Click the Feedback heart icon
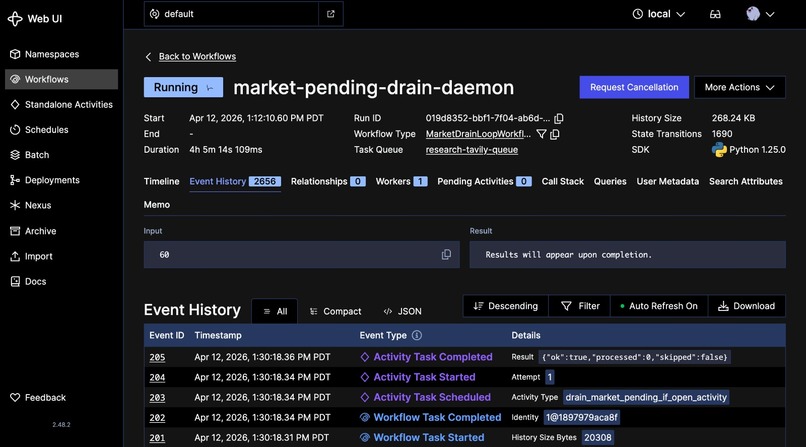 (x=15, y=397)
